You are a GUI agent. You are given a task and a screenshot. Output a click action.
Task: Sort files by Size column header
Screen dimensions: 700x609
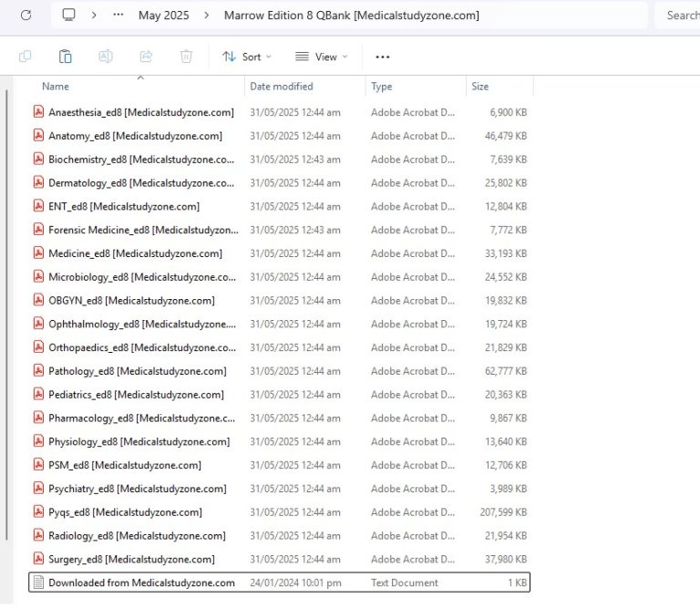point(479,87)
